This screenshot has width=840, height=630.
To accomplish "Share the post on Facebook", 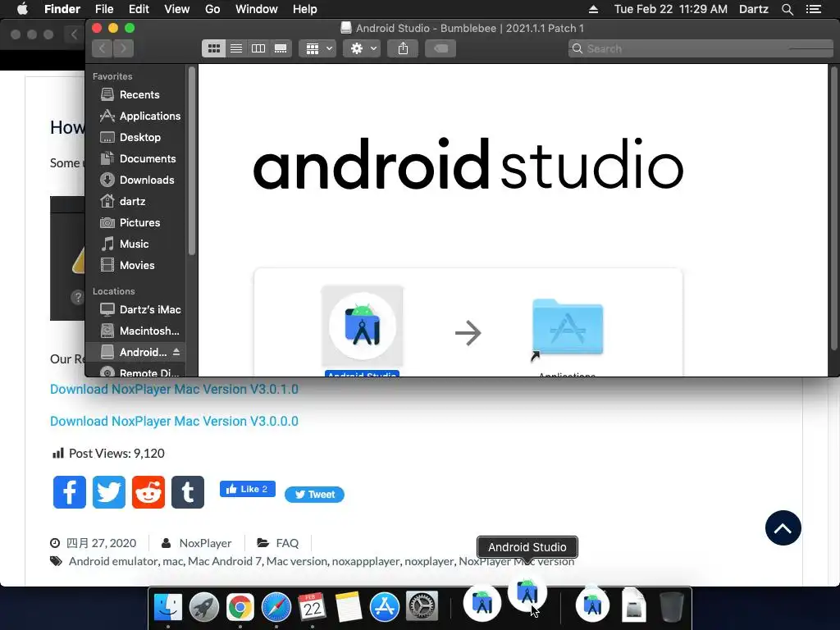I will click(70, 492).
